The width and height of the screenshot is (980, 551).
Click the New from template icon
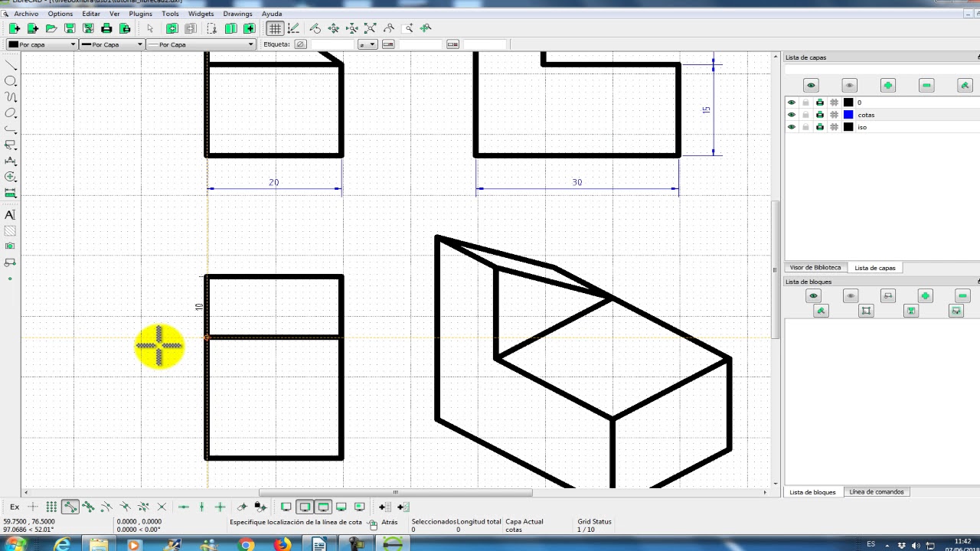pos(32,28)
